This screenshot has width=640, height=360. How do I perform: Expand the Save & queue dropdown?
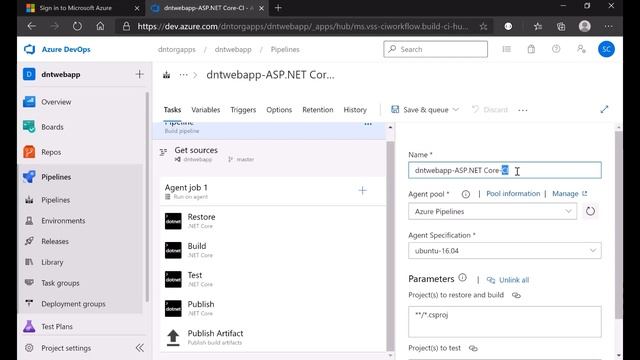[x=456, y=109]
